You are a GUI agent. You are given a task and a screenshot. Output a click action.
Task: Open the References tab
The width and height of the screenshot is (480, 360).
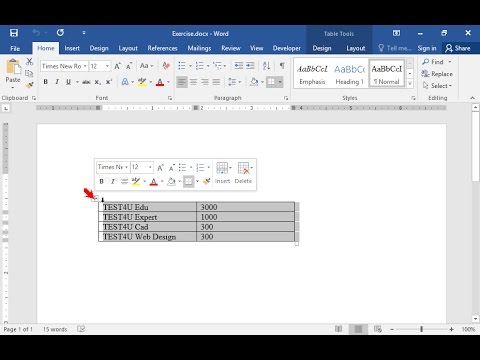point(162,48)
